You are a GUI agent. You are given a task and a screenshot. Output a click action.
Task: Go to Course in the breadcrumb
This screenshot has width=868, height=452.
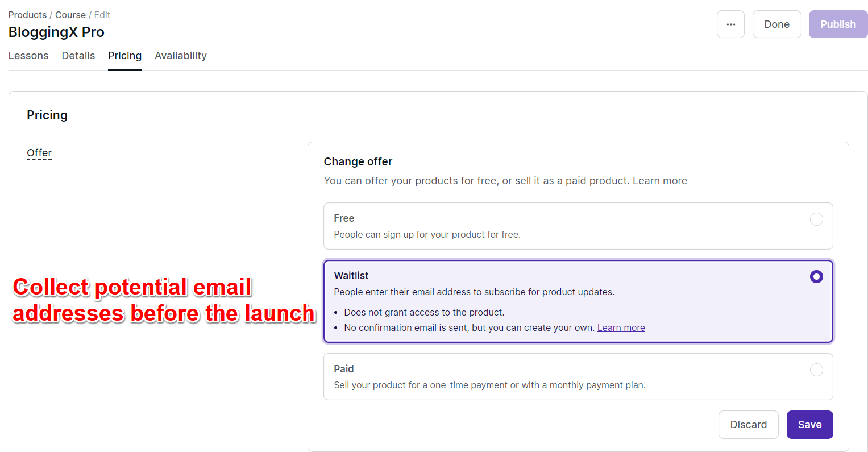(70, 15)
